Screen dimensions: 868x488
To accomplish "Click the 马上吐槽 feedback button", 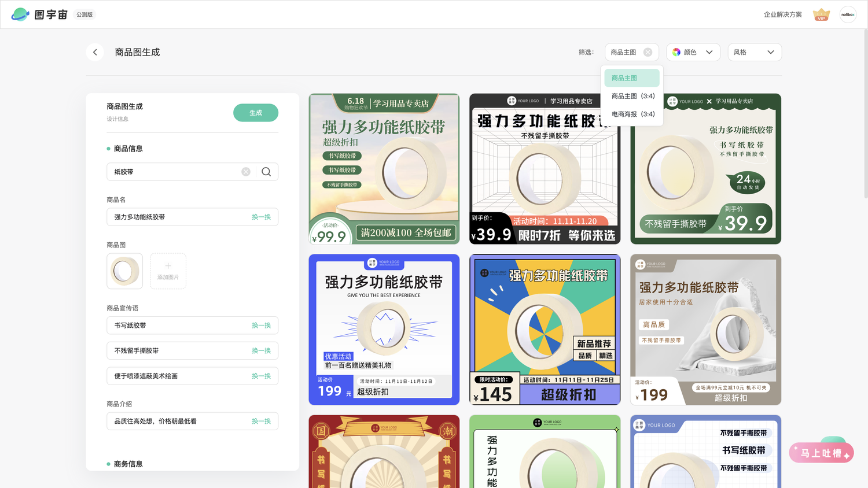I will pos(821,453).
